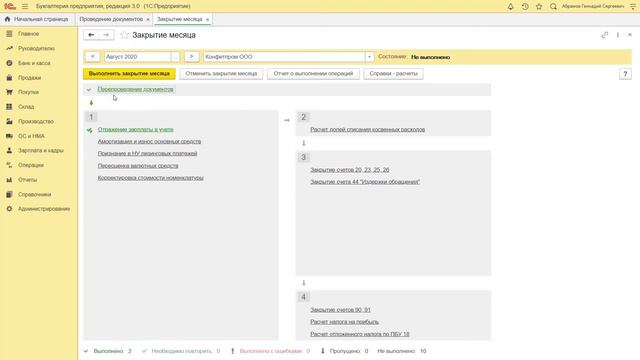The height and width of the screenshot is (360, 640).
Task: Open Отражение зарплаты в учете link
Action: tap(136, 129)
